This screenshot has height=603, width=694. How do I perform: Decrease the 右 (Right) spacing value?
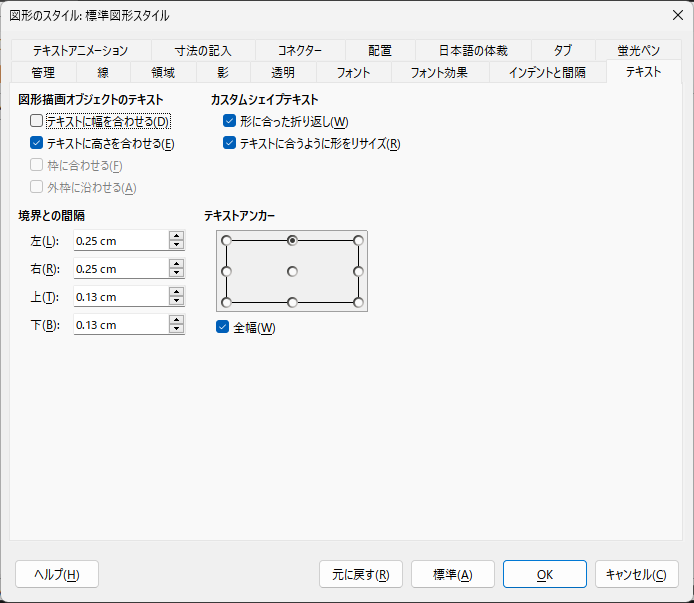click(177, 273)
